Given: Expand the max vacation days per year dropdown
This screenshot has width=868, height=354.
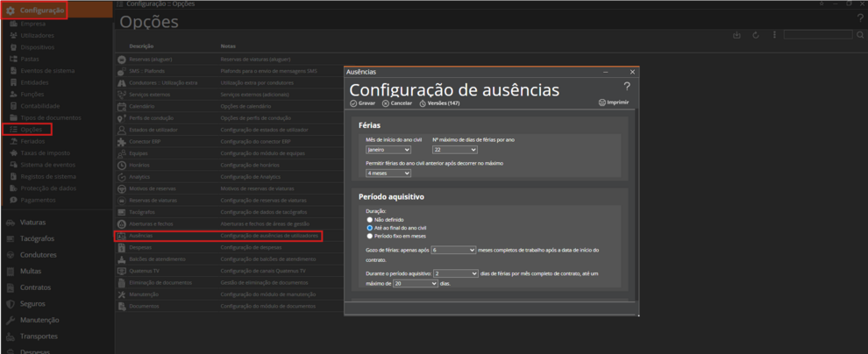Looking at the screenshot, I should click(x=455, y=150).
